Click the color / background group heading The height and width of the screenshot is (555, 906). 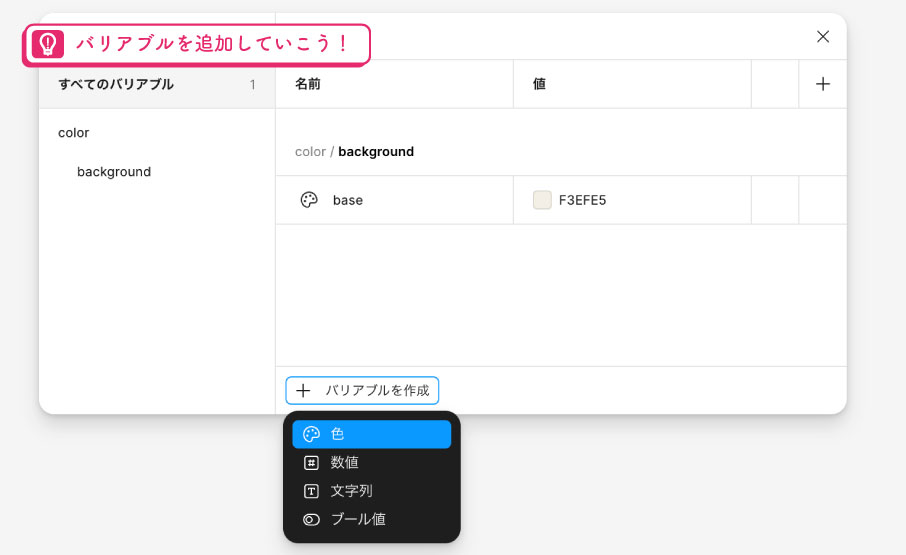click(x=354, y=151)
